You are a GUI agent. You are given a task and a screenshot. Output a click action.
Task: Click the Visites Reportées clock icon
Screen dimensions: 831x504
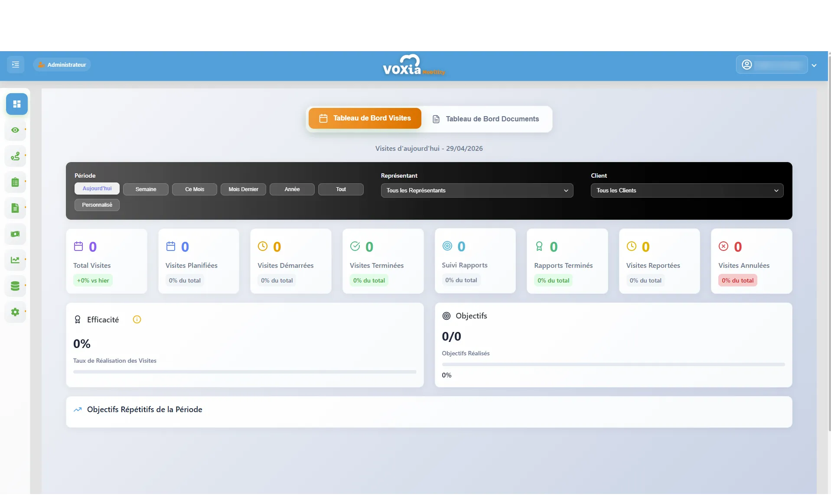[x=632, y=246]
